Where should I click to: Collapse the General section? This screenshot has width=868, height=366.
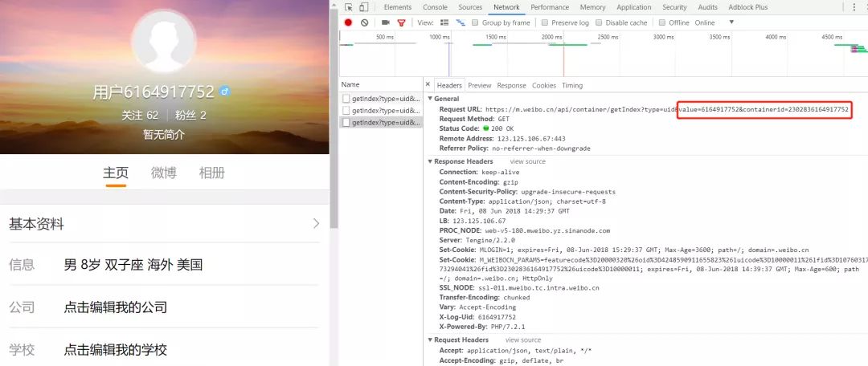tap(430, 99)
